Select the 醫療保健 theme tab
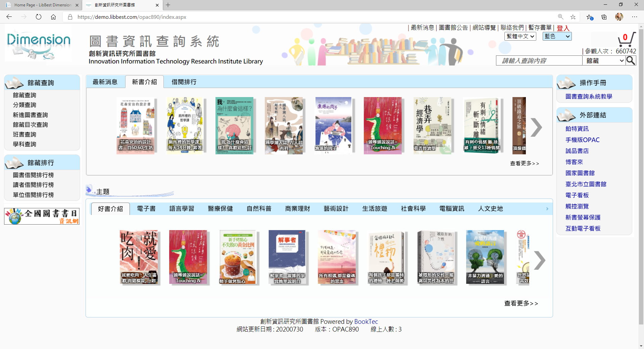Viewport: 644px width, 349px height. pyautogui.click(x=220, y=209)
